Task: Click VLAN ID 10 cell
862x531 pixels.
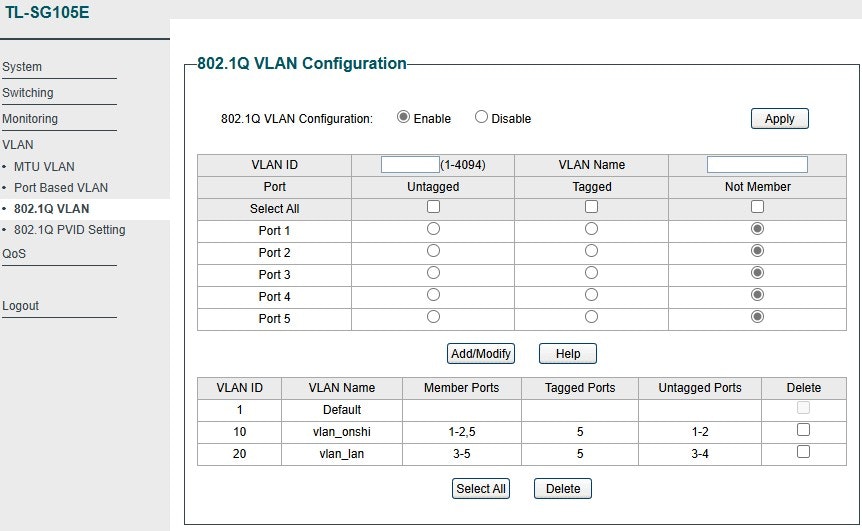Action: 240,432
